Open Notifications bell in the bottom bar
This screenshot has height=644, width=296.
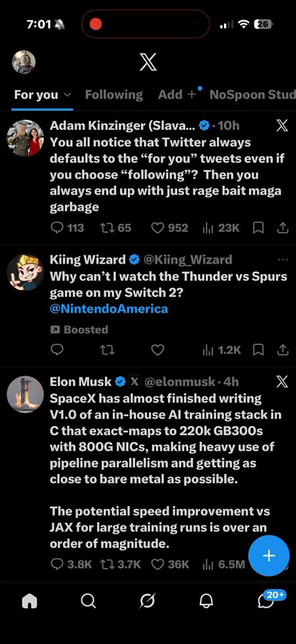(206, 602)
